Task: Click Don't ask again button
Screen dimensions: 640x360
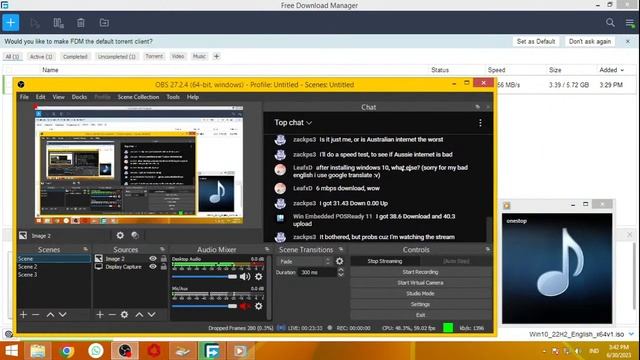Action: point(590,42)
